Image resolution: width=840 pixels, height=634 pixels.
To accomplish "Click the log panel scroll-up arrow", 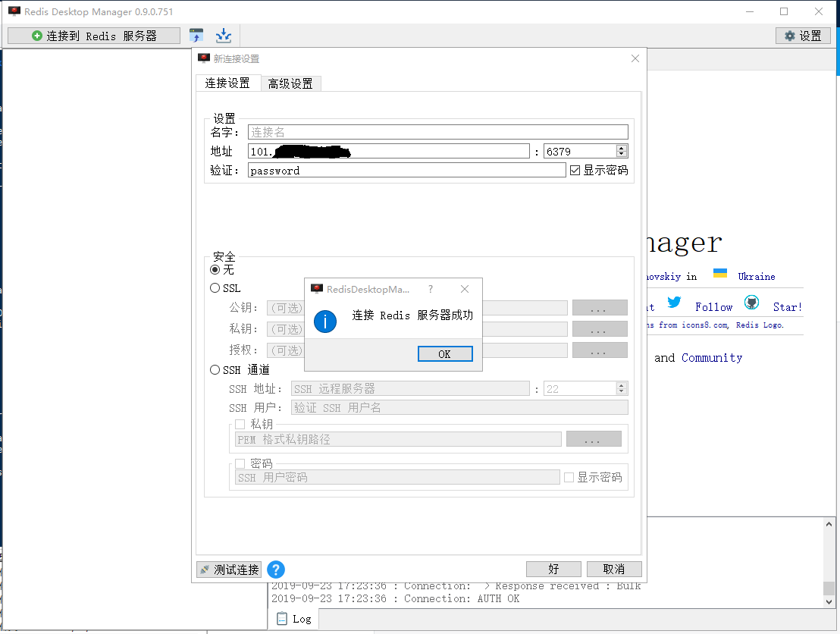I will click(x=829, y=524).
